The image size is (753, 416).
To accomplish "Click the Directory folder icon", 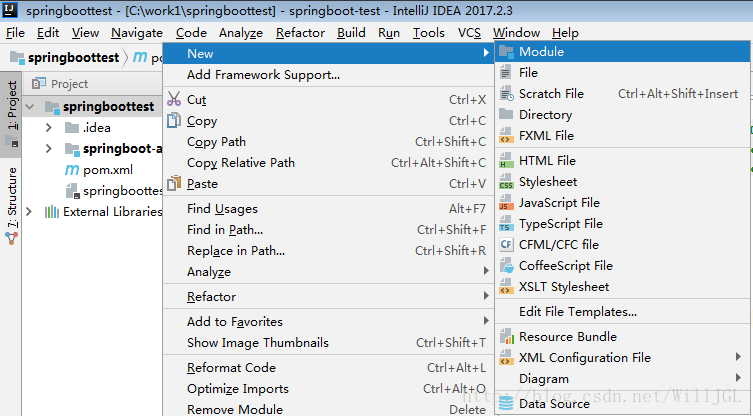I will click(x=506, y=114).
